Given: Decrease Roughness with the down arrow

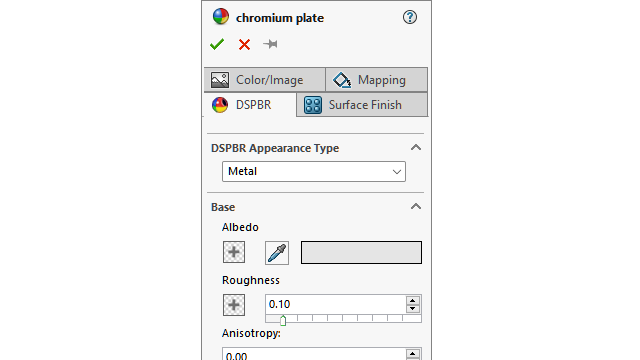Looking at the screenshot, I should (413, 309).
